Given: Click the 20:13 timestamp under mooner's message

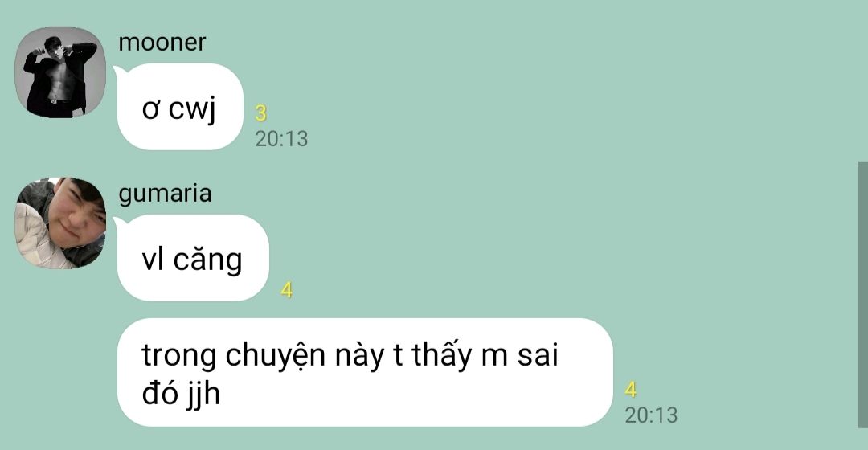Looking at the screenshot, I should point(281,139).
